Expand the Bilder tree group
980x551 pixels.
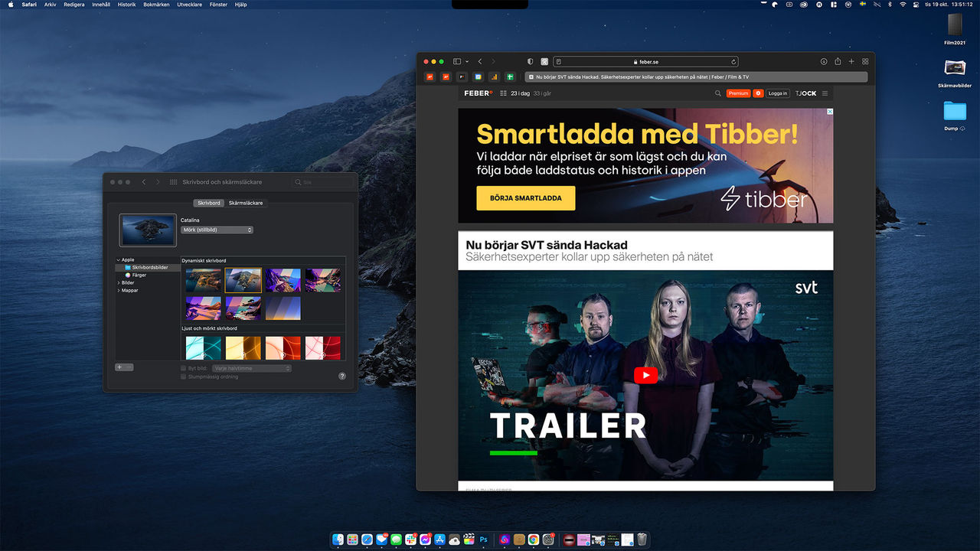pyautogui.click(x=118, y=282)
